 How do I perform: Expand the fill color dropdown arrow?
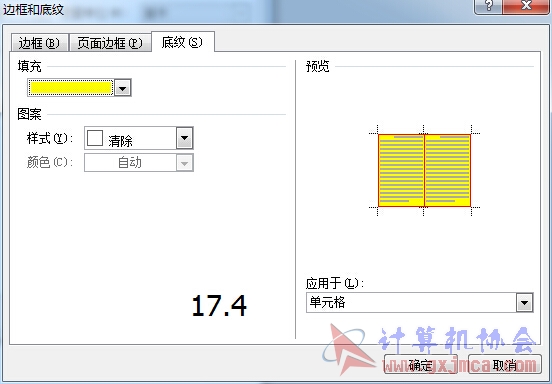123,88
